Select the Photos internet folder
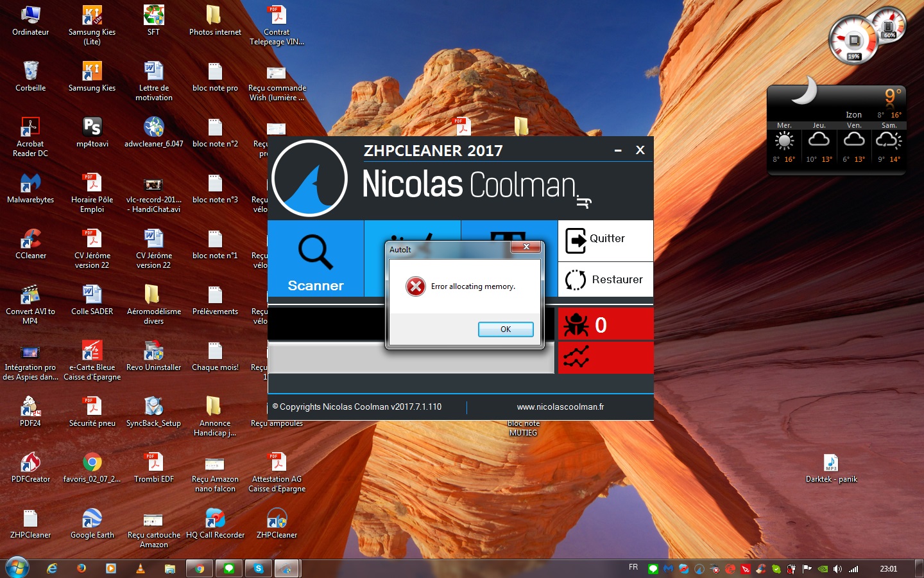Screen dimensions: 924x578 (215, 21)
